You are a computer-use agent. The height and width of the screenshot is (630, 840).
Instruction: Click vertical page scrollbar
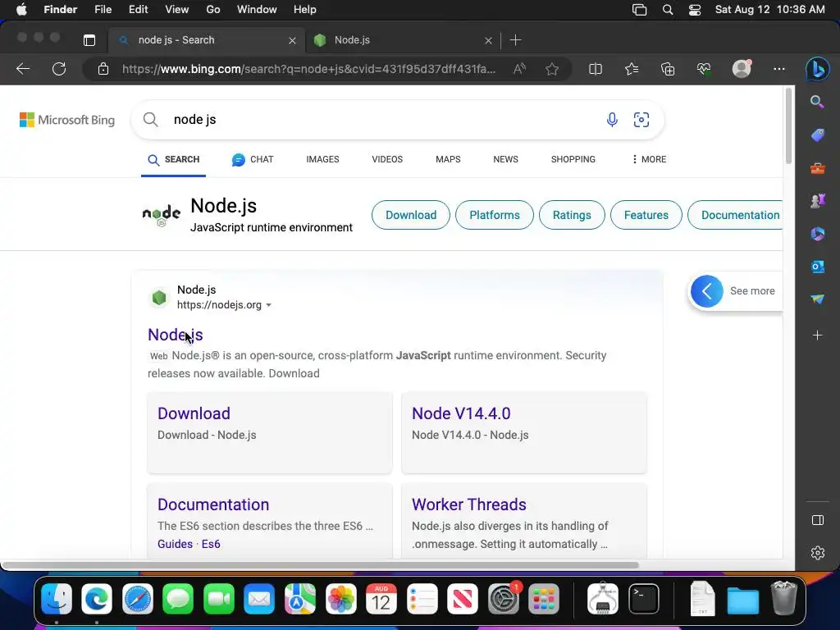tap(788, 126)
